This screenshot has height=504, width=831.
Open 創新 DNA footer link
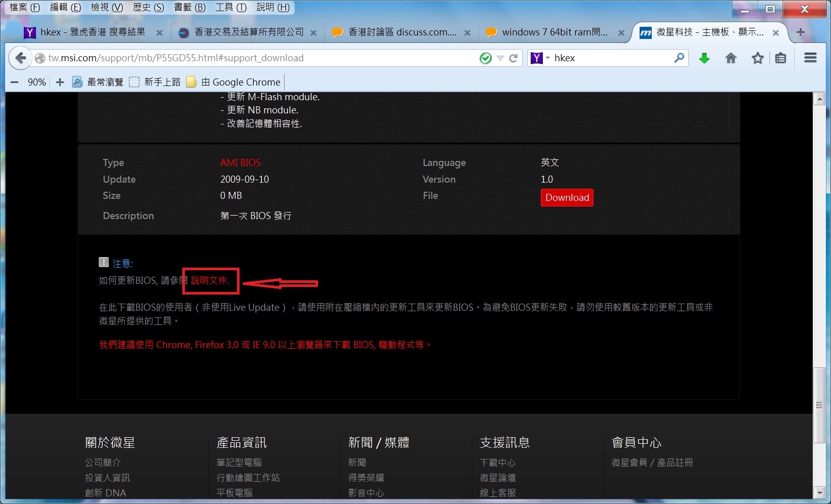click(105, 493)
